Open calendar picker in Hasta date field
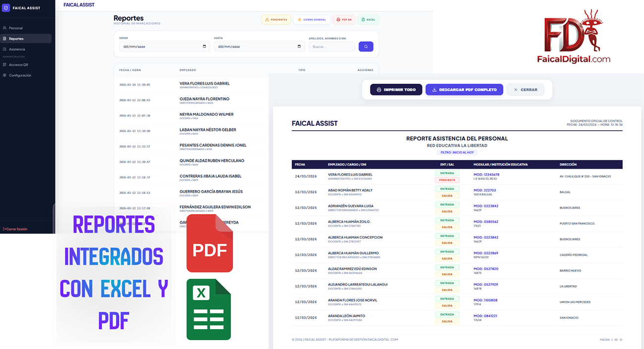The image size is (644, 349). [299, 47]
